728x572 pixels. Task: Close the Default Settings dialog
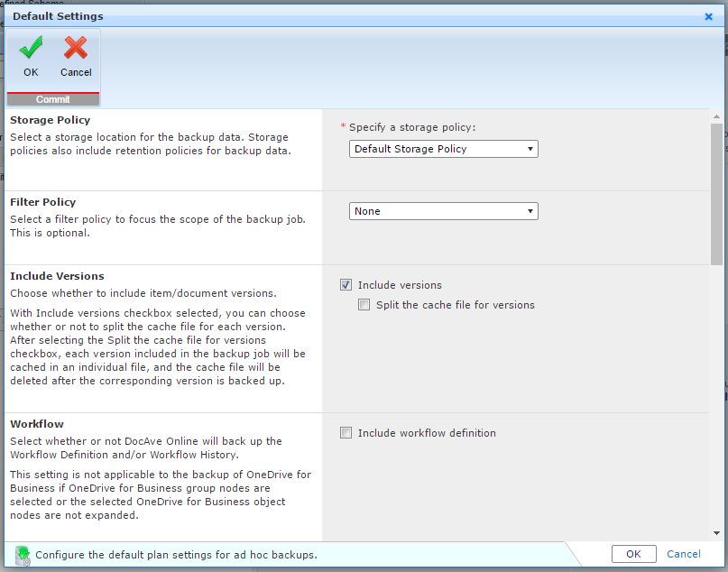(x=708, y=16)
